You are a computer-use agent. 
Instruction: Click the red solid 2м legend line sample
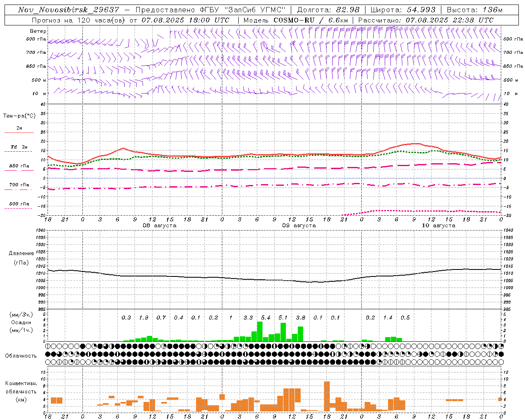(18, 132)
